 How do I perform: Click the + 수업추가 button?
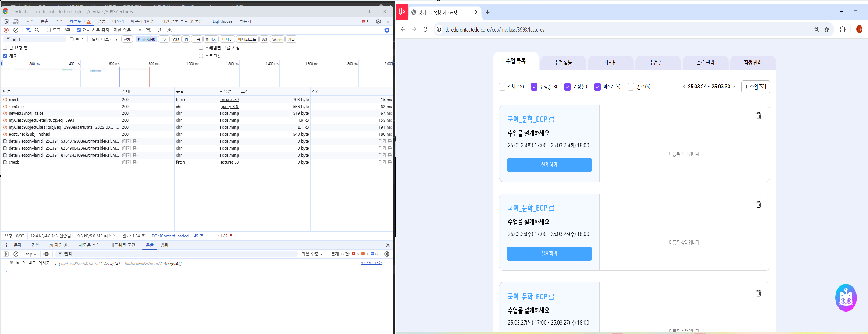point(755,87)
